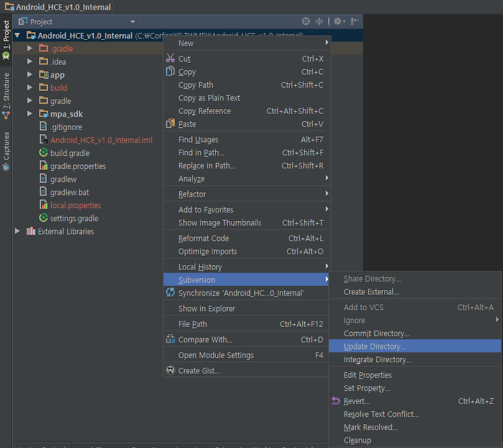Image resolution: width=503 pixels, height=448 pixels.
Task: Hide the Project panel with hide icon
Action: 354,22
